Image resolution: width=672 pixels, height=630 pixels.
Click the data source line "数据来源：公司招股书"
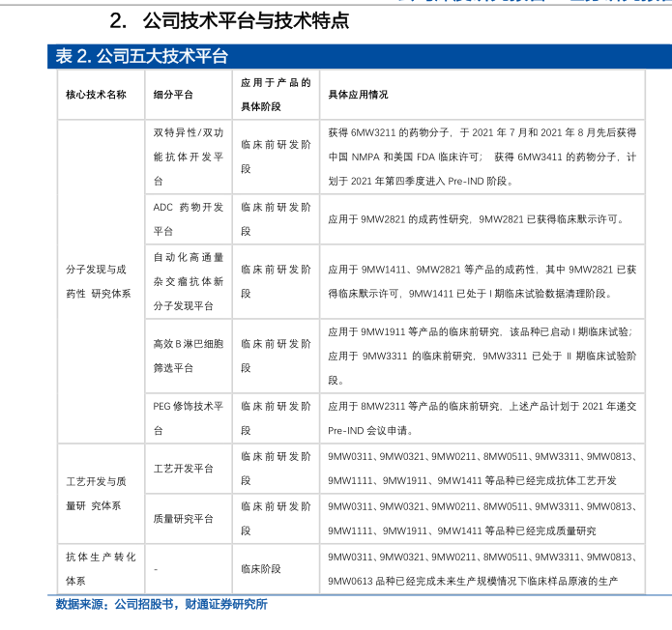[161, 604]
